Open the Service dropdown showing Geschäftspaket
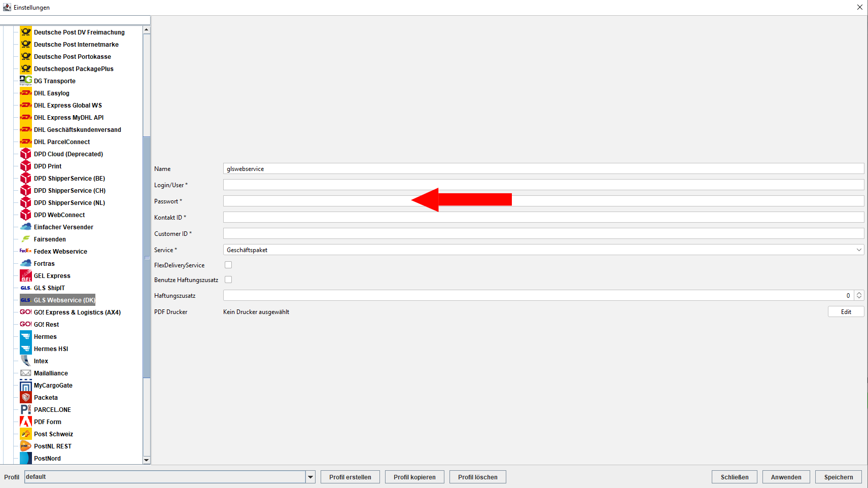 (543, 250)
